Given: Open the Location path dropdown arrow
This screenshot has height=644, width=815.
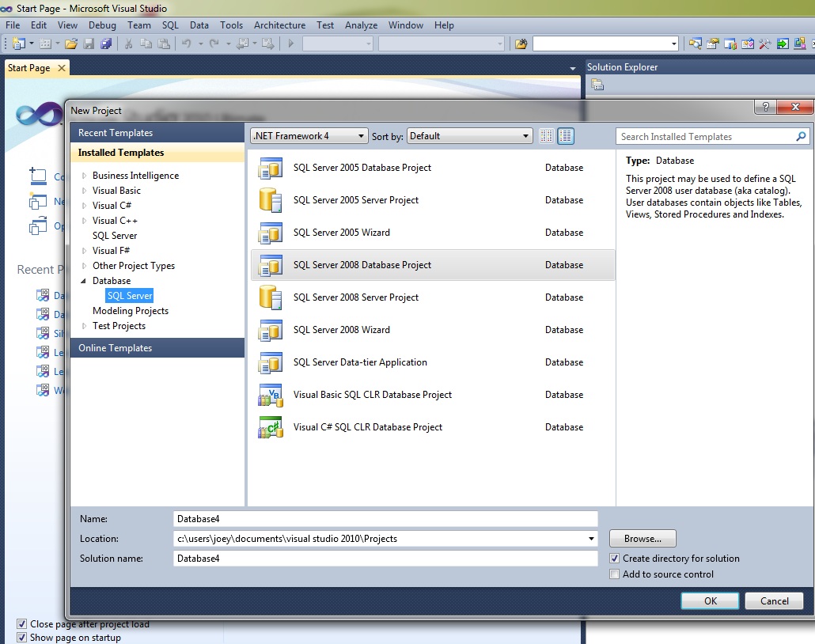Looking at the screenshot, I should click(x=591, y=539).
